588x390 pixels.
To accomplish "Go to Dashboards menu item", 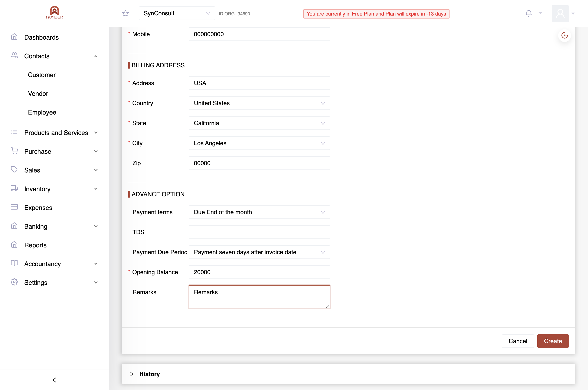I will tap(41, 37).
